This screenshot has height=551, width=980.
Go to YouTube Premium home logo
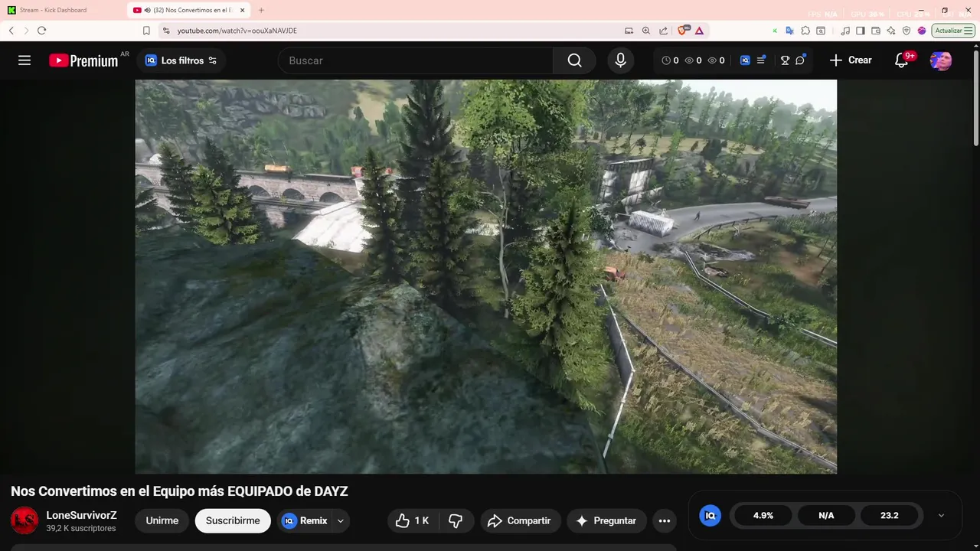click(83, 60)
